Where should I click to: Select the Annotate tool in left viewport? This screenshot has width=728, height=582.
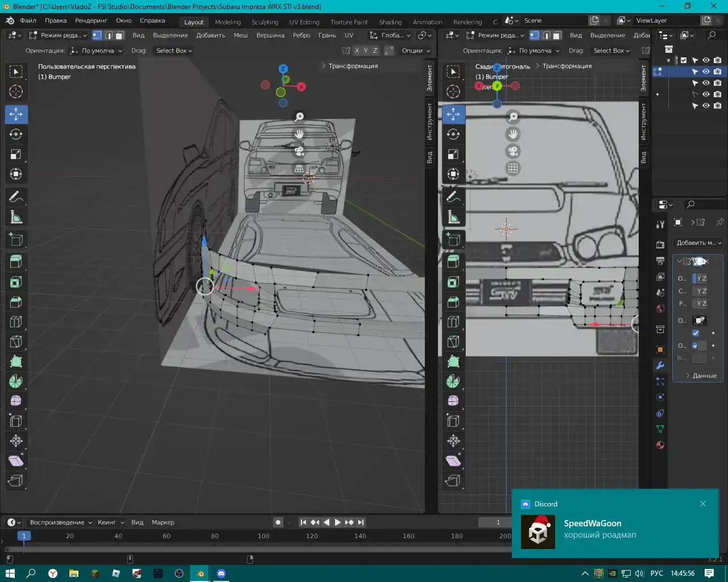16,197
